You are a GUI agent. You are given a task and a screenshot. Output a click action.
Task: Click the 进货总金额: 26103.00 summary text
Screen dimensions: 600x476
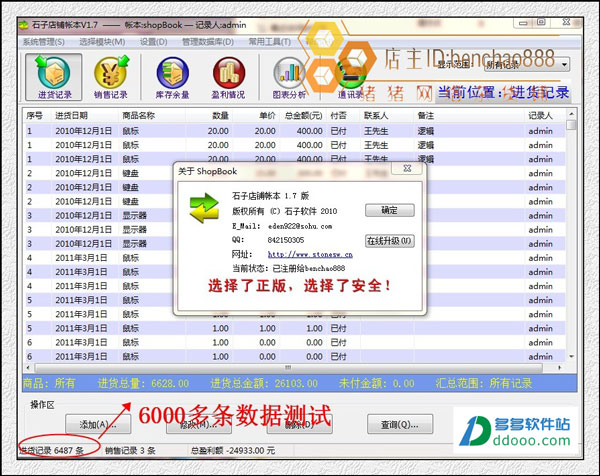pos(264,383)
